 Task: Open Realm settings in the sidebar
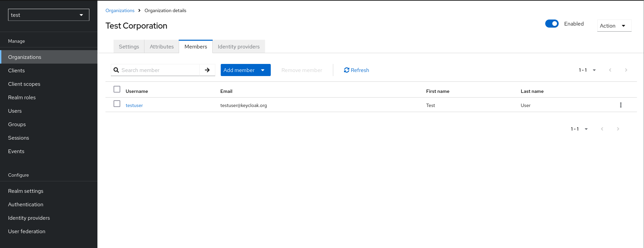point(26,191)
